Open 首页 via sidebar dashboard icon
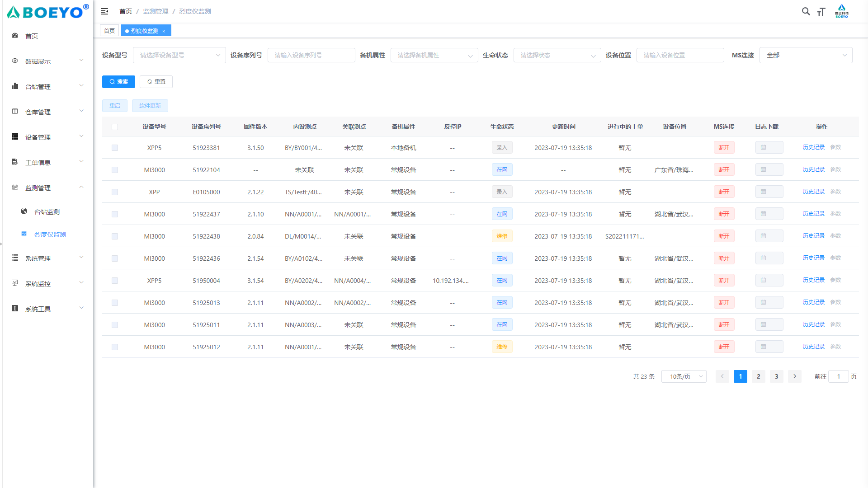 [15, 36]
